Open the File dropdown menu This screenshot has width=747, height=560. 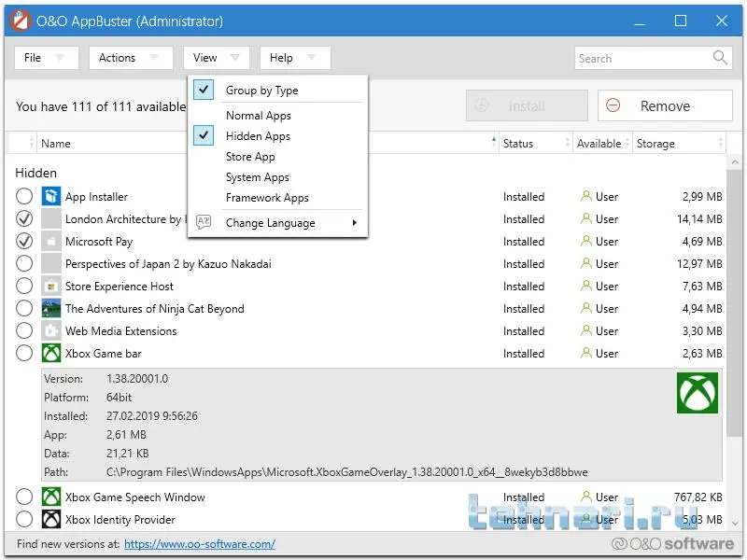[46, 58]
